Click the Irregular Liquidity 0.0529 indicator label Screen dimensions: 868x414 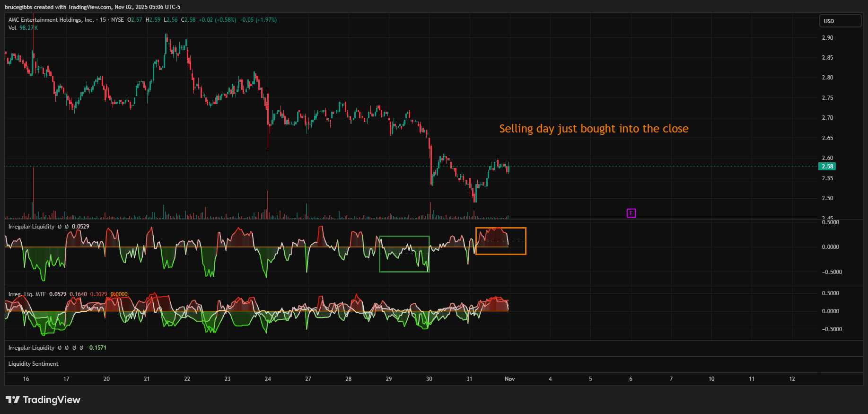coord(32,227)
